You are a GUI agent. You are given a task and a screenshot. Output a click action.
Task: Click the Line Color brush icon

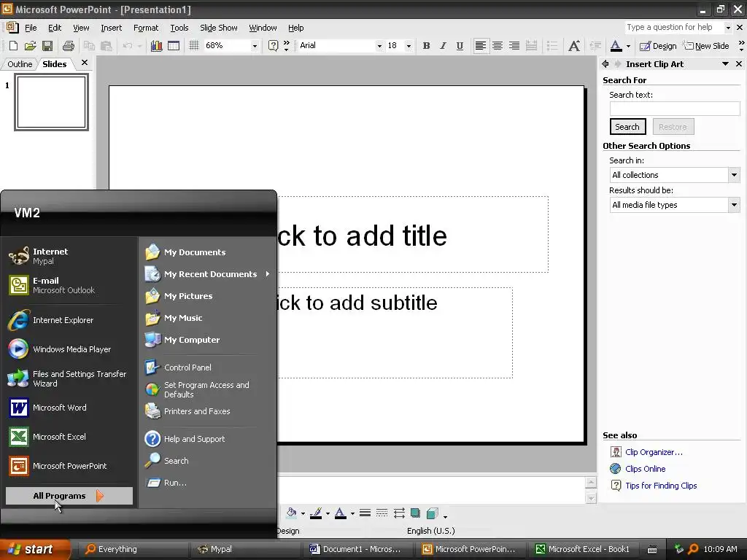[316, 513]
